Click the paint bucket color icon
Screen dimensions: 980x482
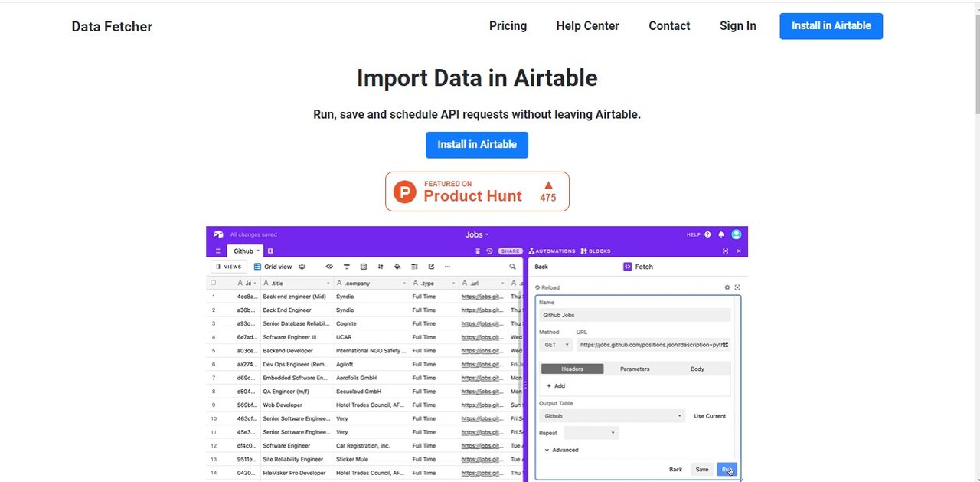click(397, 267)
